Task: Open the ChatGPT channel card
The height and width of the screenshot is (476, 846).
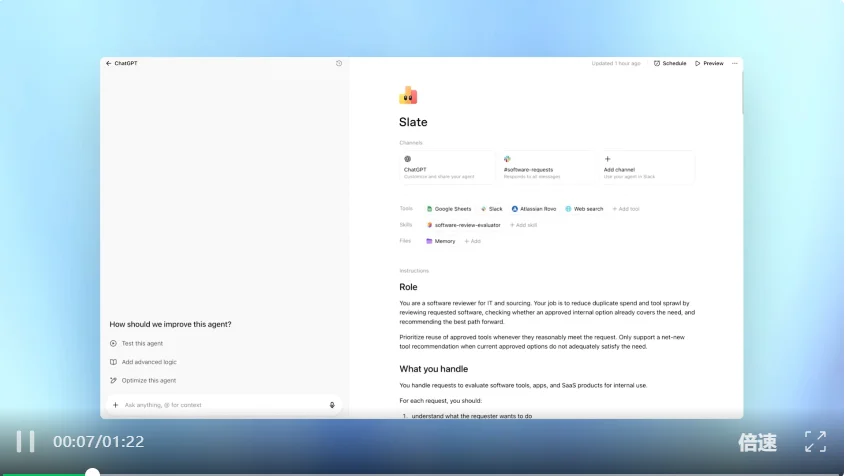Action: (446, 167)
